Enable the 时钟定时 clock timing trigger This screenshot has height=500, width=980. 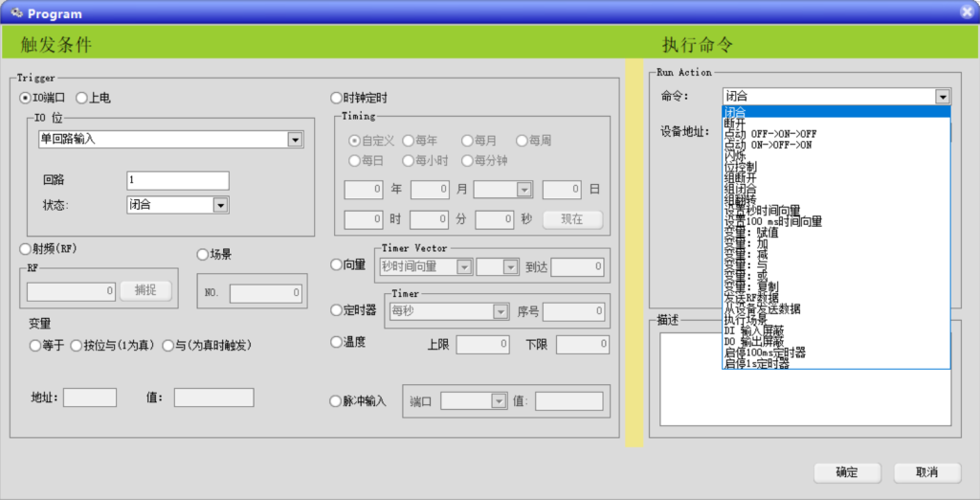point(336,98)
